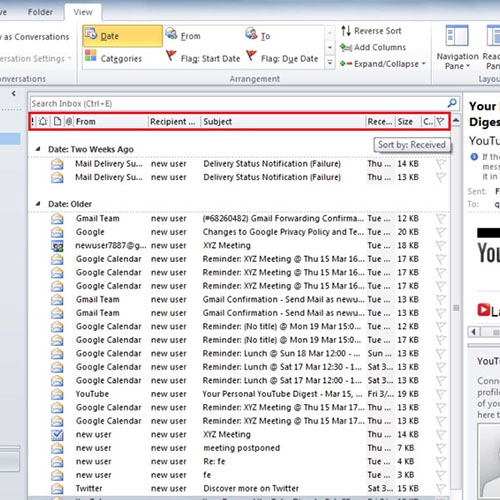Flag the Reminder Lunch Sun 18 Mar message
Viewport: 500px width, 500px height.
tap(441, 353)
